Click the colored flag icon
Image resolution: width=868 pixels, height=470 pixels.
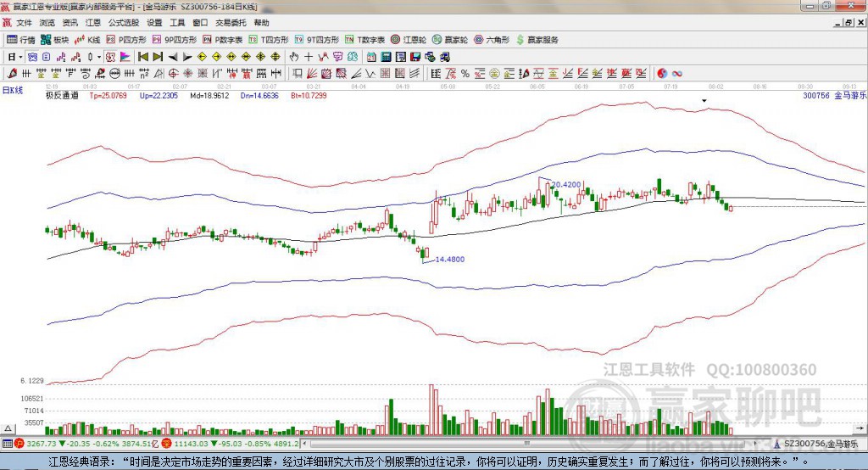click(125, 57)
